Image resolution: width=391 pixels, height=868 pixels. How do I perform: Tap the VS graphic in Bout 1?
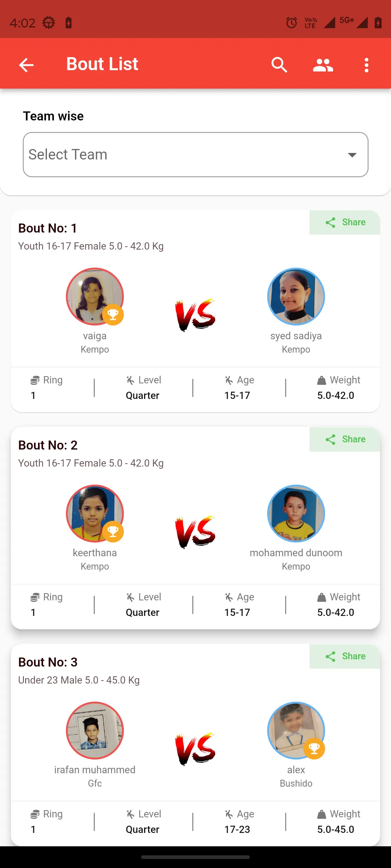coord(195,315)
